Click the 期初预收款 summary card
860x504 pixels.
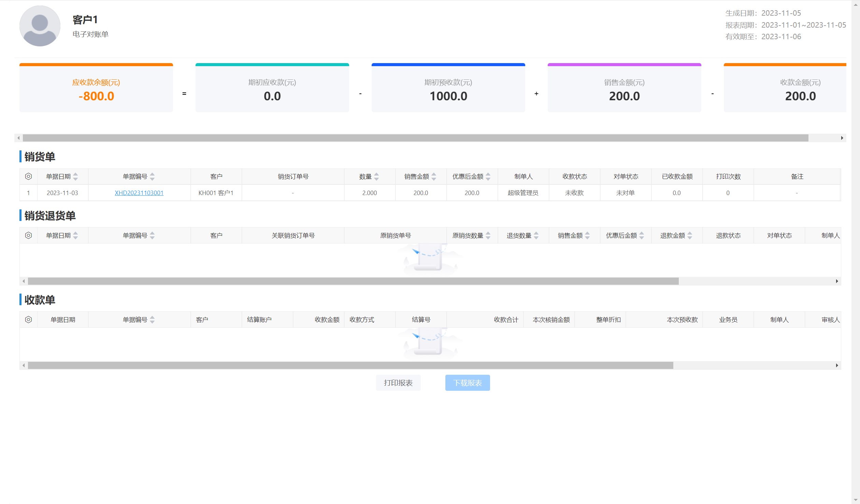coord(448,89)
